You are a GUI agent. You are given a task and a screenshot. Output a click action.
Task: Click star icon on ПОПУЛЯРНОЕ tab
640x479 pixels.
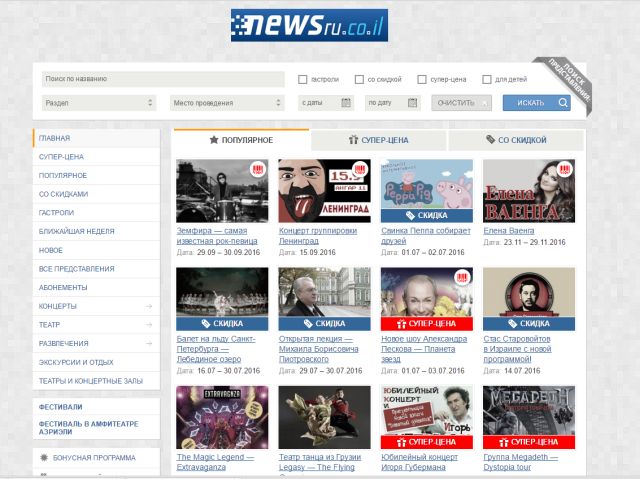[214, 140]
